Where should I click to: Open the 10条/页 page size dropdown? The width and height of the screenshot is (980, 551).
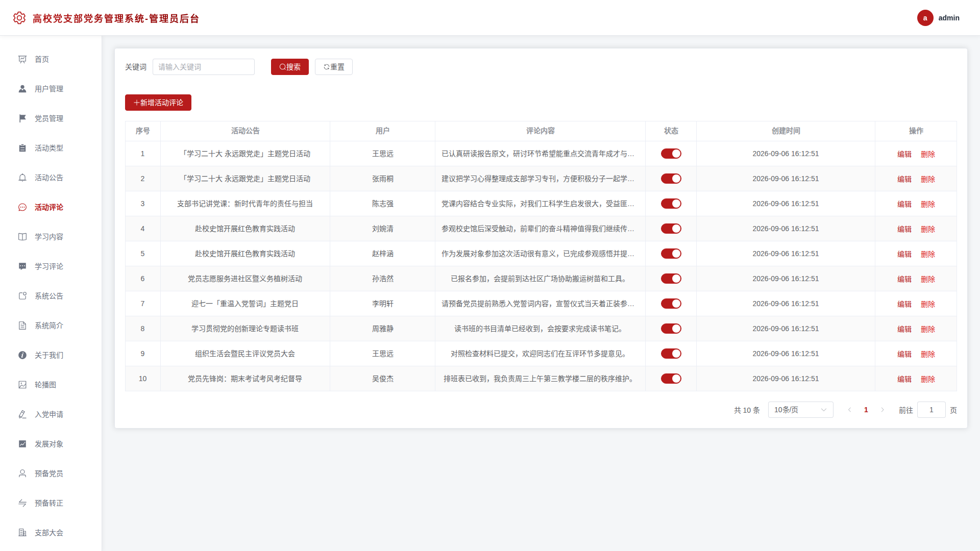800,410
